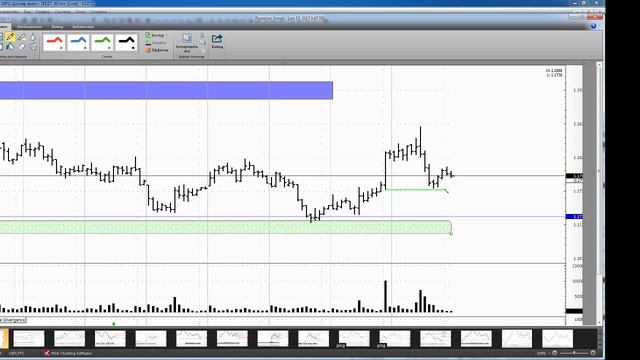Adjust the zoom slider in the status bar
The width and height of the screenshot is (640, 360).
[x=573, y=353]
